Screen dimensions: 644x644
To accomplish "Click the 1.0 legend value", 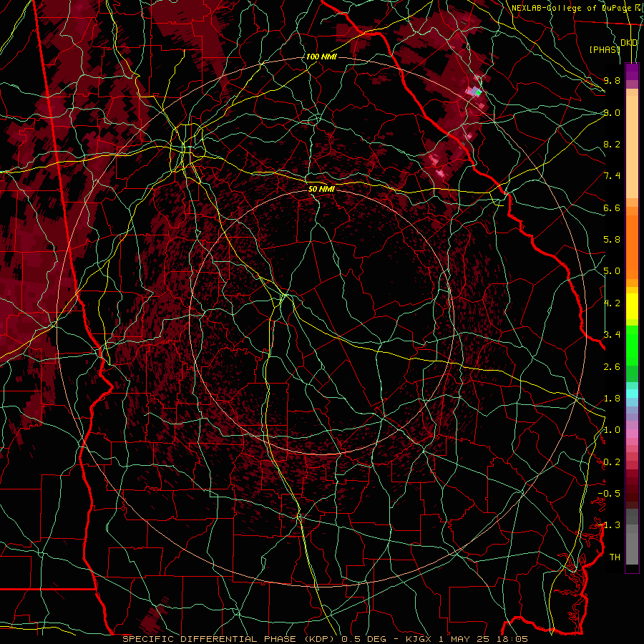I will 612,430.
